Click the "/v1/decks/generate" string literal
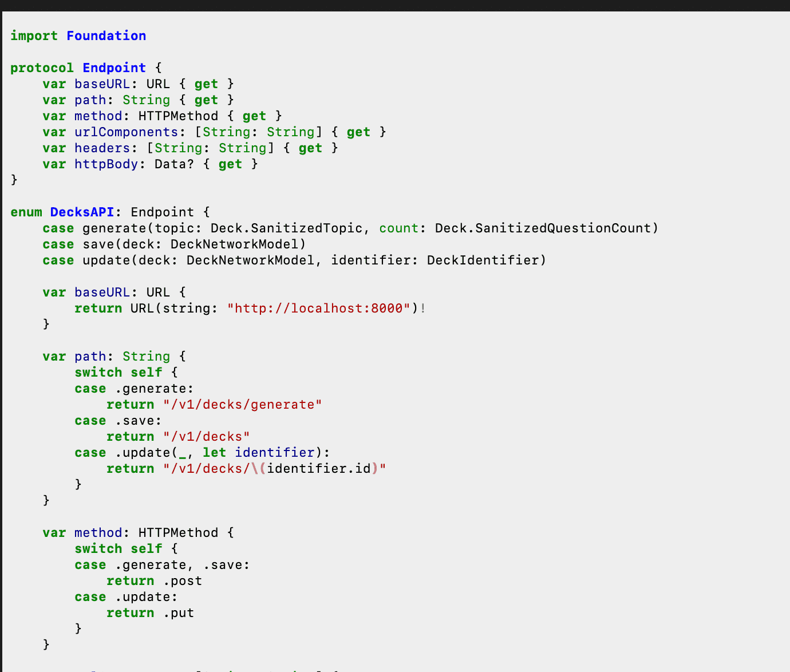Image resolution: width=790 pixels, height=672 pixels. click(x=243, y=404)
